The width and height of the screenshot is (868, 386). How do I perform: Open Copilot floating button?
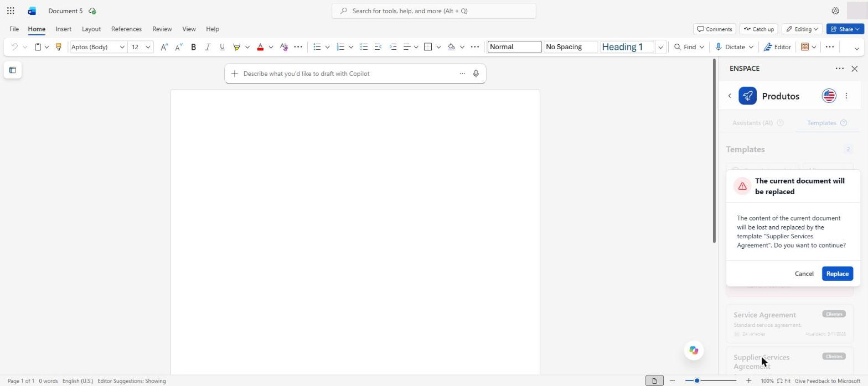pos(694,350)
